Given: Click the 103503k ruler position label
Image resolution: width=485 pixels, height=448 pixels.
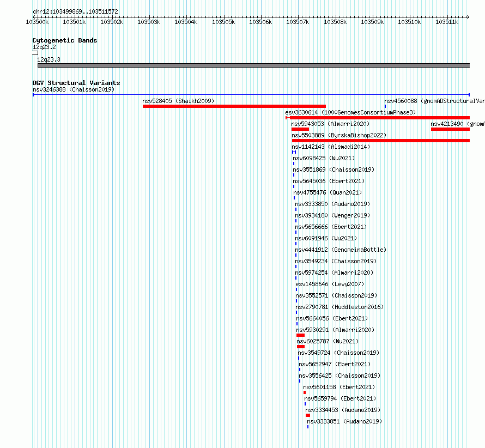Looking at the screenshot, I should (x=149, y=22).
